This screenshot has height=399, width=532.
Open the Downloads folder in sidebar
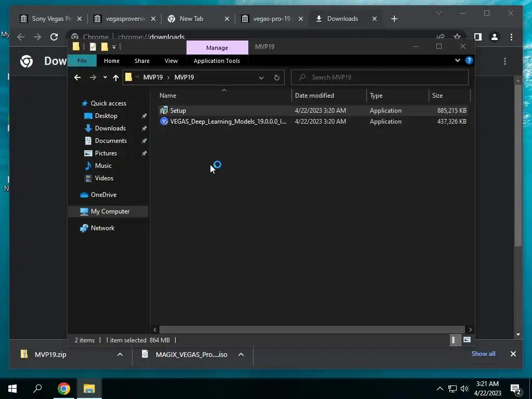[x=110, y=128]
